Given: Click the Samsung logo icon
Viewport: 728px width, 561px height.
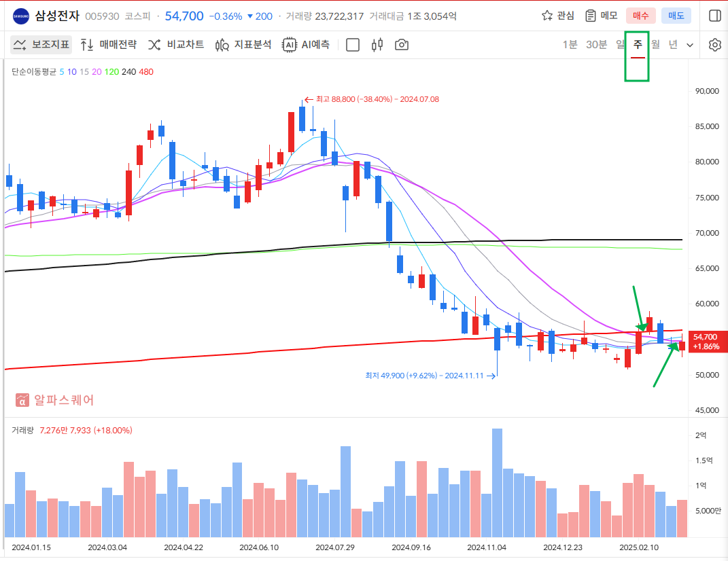Looking at the screenshot, I should pyautogui.click(x=21, y=16).
